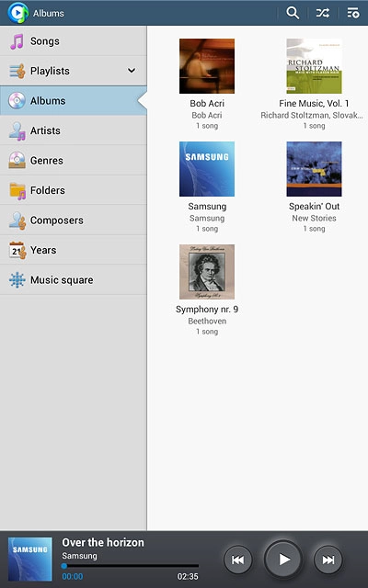Open Bob Acri album cover

207,66
